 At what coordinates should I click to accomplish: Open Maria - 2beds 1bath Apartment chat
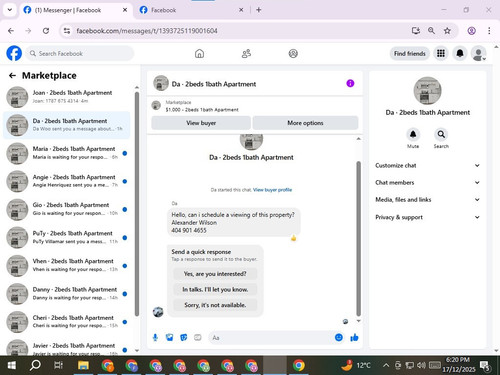pyautogui.click(x=67, y=153)
